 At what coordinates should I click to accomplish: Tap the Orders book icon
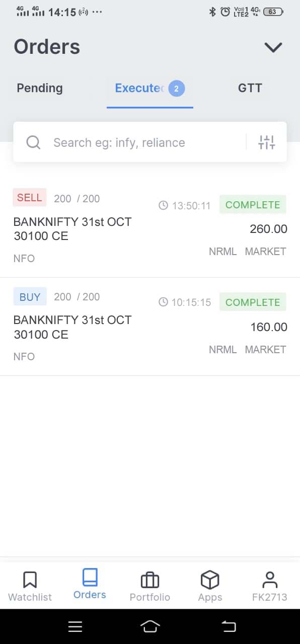tap(90, 577)
